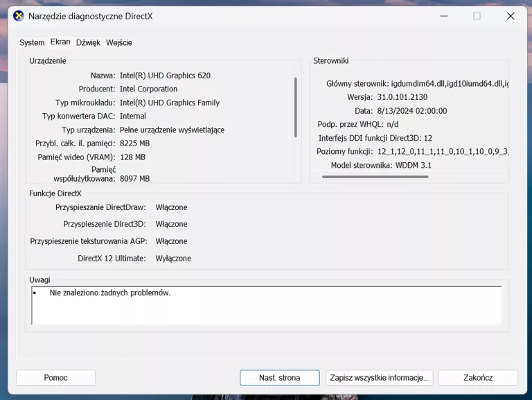Screen dimensions: 532x400
Task: Click the Poziomy funkcji label
Action: click(x=344, y=151)
